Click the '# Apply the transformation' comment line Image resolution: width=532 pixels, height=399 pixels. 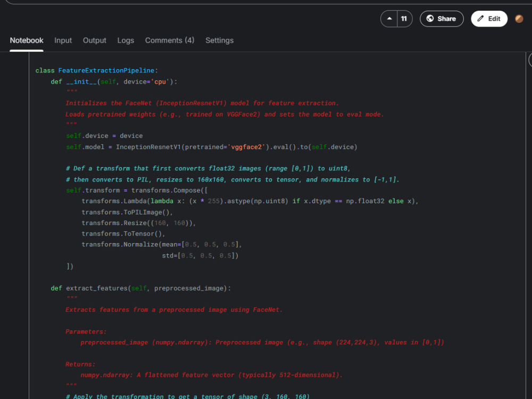pos(188,396)
